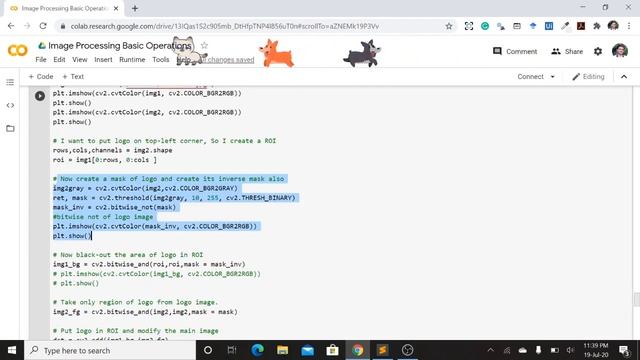
Task: Expand the Connect dropdown arrow
Action: click(x=553, y=77)
